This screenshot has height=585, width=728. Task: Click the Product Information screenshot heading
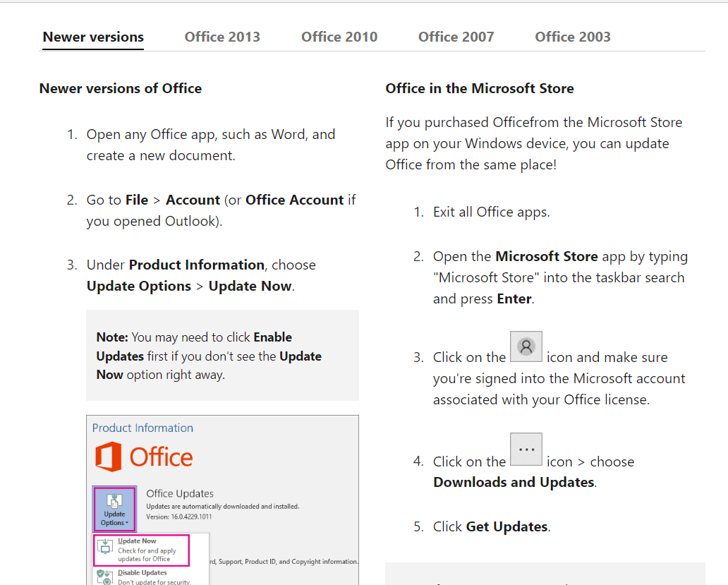(142, 428)
